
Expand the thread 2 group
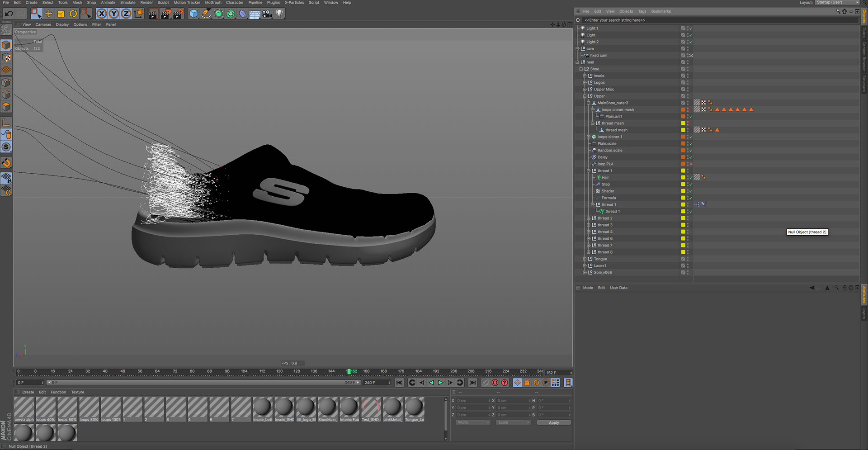pos(589,218)
